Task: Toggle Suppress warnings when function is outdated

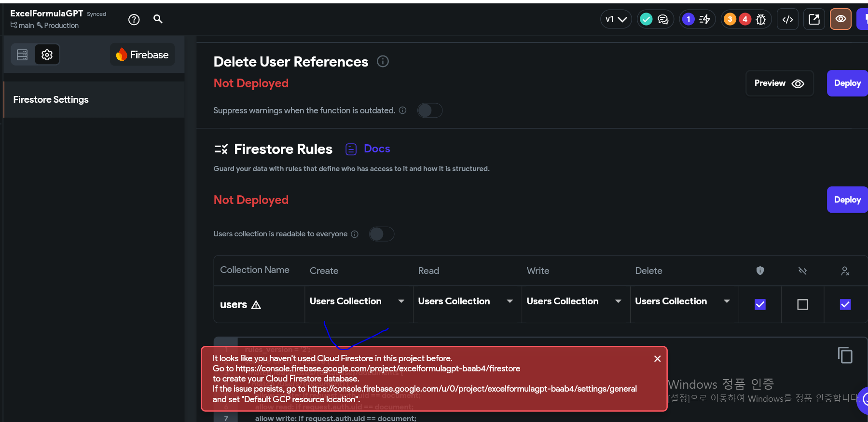Action: point(429,110)
